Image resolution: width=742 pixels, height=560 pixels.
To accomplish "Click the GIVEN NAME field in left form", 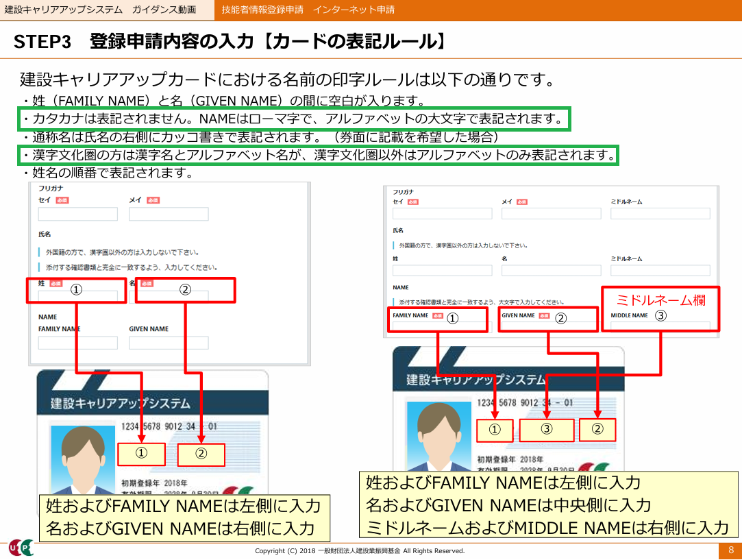I will point(168,343).
